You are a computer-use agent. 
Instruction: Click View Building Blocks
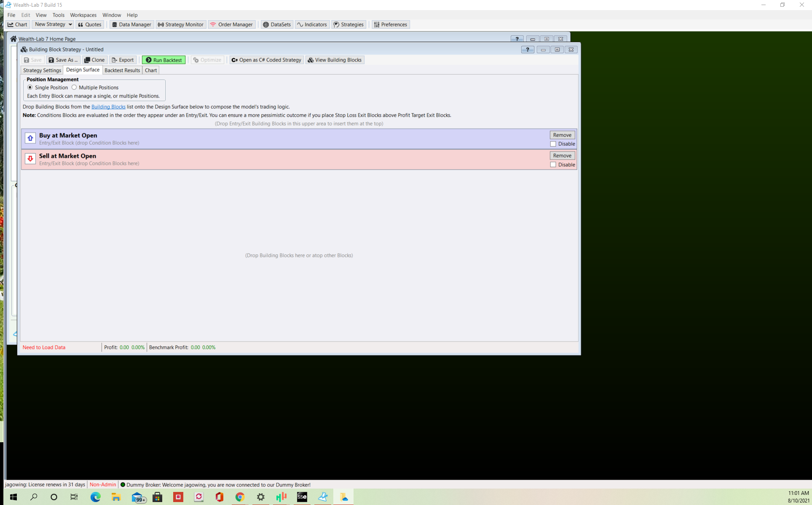coord(335,60)
